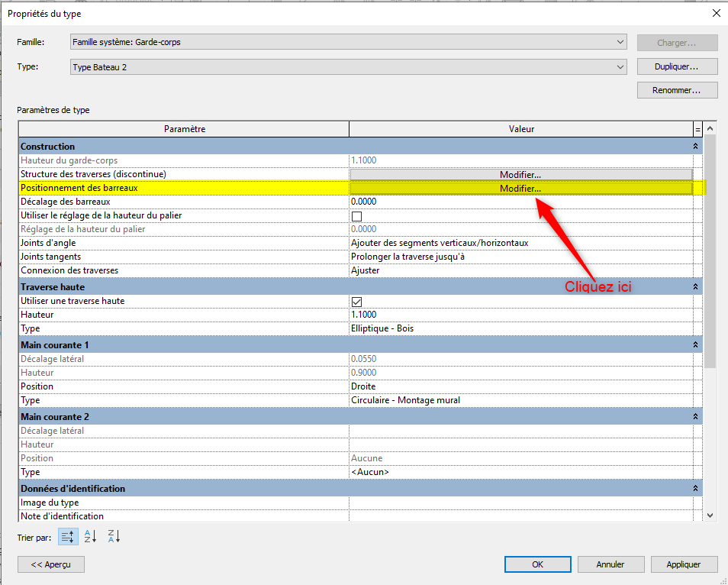Click Main courante 2 Position value Aucune
The height and width of the screenshot is (585, 728).
point(521,458)
